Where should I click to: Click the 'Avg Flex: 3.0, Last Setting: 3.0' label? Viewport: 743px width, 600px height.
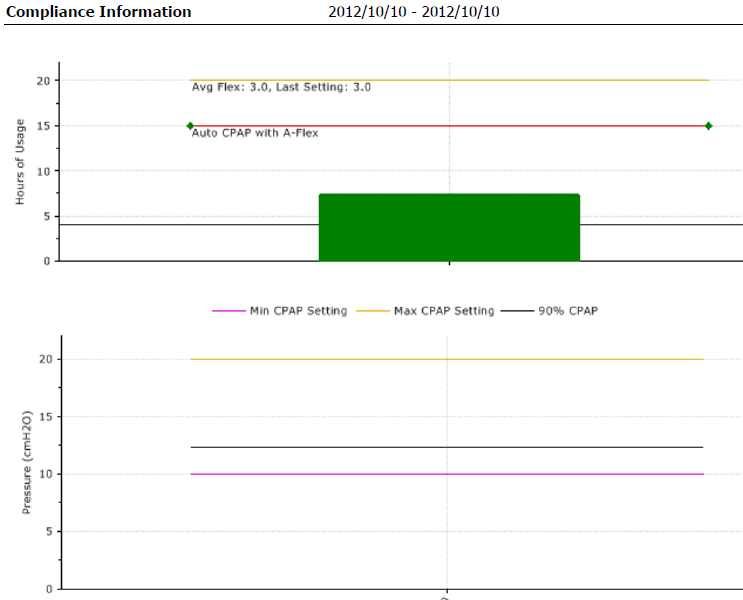(281, 88)
